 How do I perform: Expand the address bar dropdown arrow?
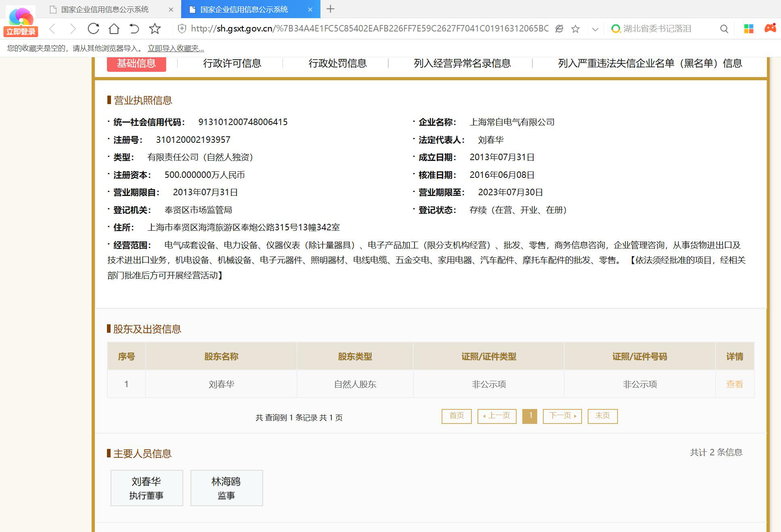(x=595, y=29)
